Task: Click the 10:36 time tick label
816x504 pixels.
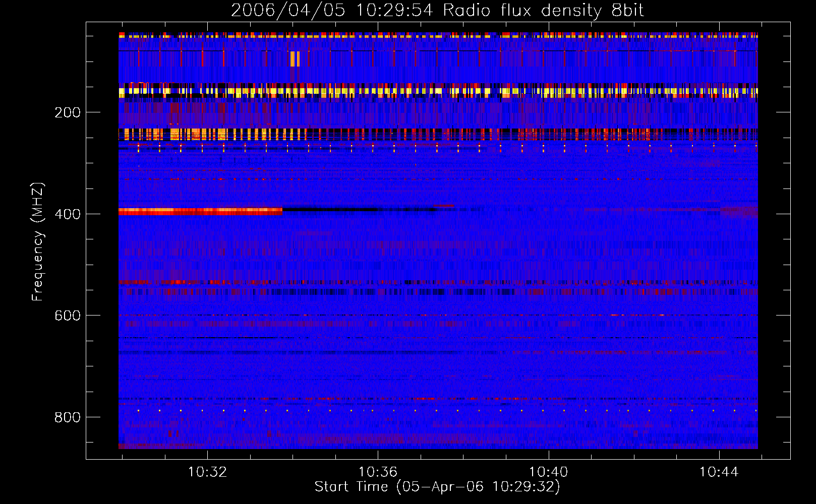Action: 378,472
